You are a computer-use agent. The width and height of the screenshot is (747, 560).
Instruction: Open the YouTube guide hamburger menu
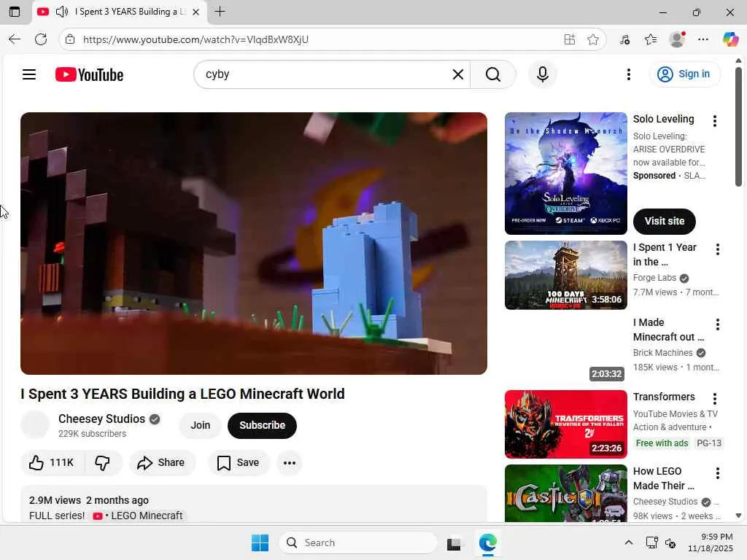[x=29, y=74]
